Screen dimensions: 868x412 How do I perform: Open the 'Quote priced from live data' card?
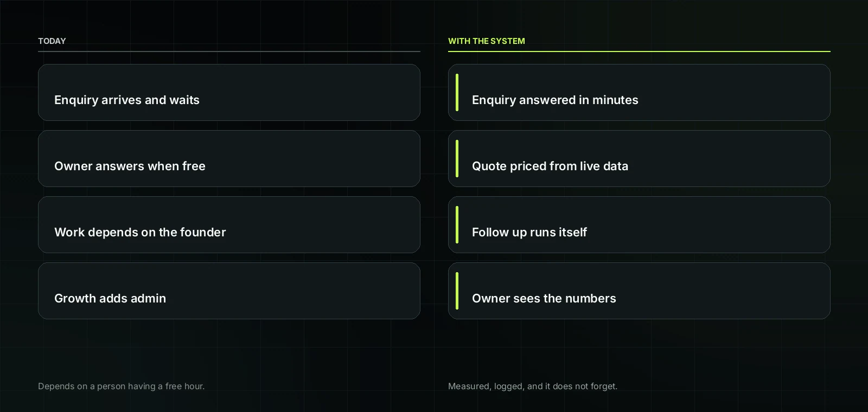[x=639, y=159]
